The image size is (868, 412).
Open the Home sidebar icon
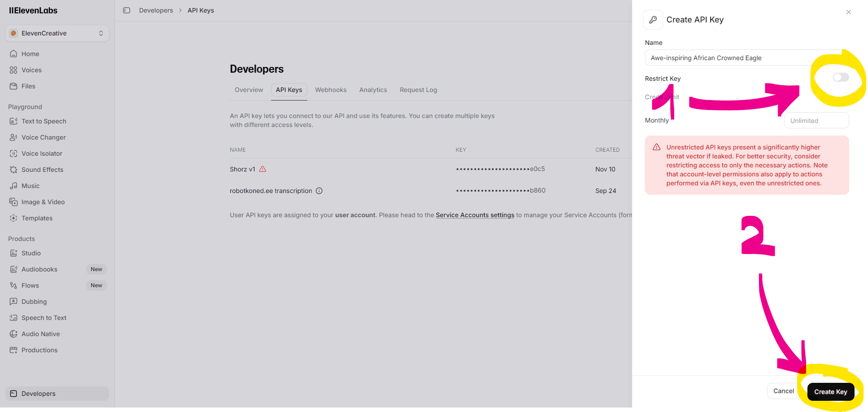point(13,54)
